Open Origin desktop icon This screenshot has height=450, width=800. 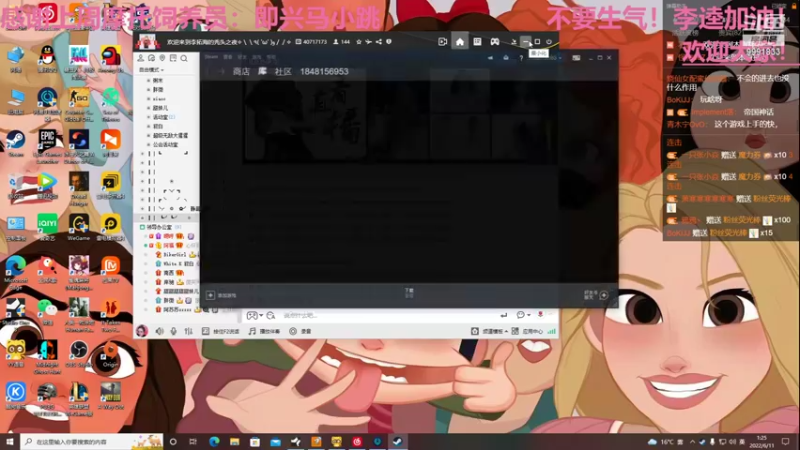[x=111, y=355]
